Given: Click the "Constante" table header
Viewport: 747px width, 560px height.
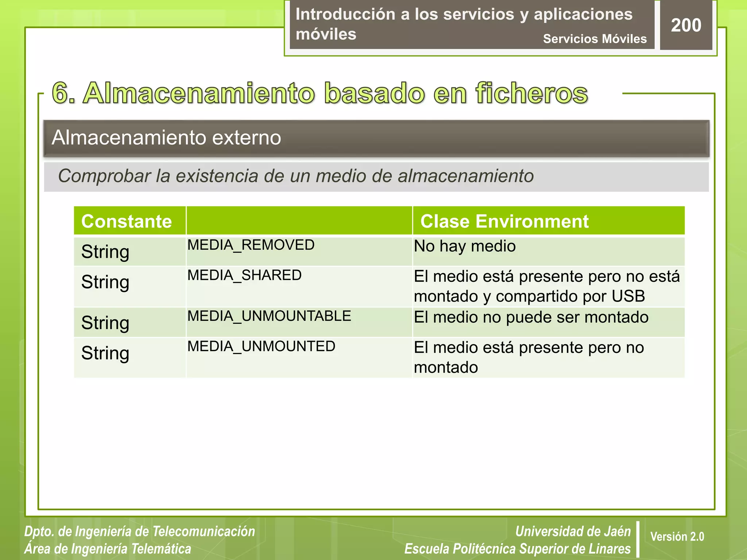Looking at the screenshot, I should tap(130, 221).
